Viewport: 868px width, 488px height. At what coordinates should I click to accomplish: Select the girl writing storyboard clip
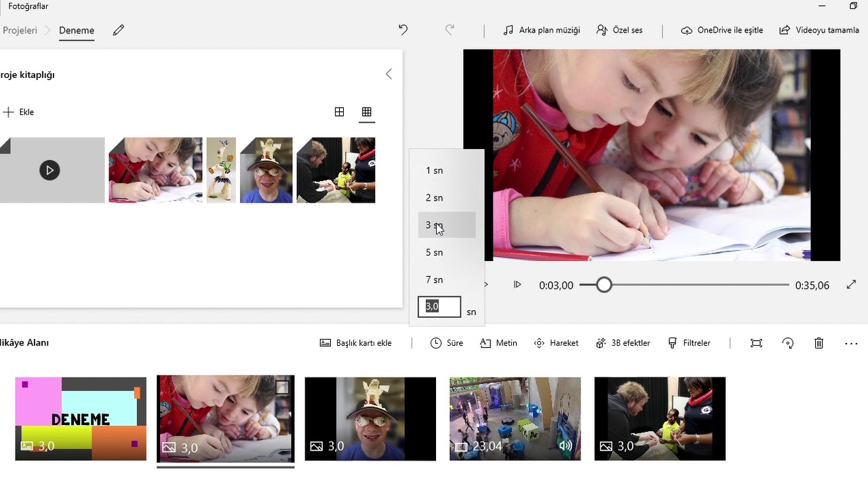coord(226,419)
